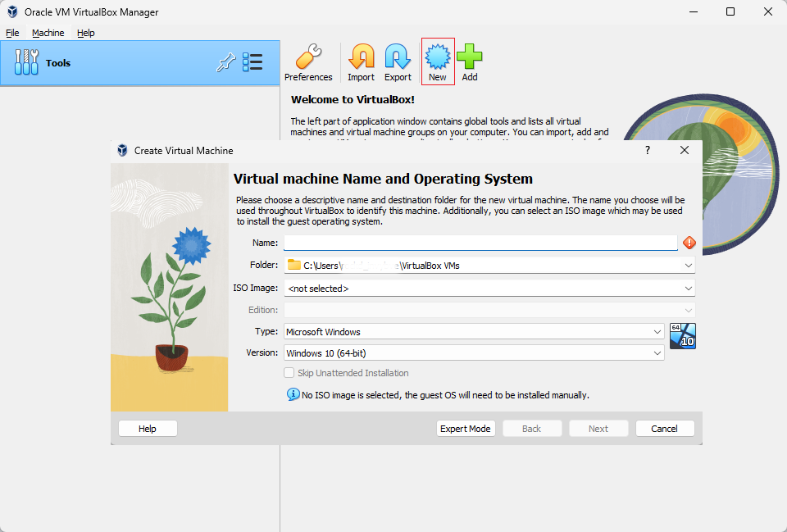Click the New virtual machine icon
Image resolution: width=787 pixels, height=532 pixels.
[x=438, y=57]
